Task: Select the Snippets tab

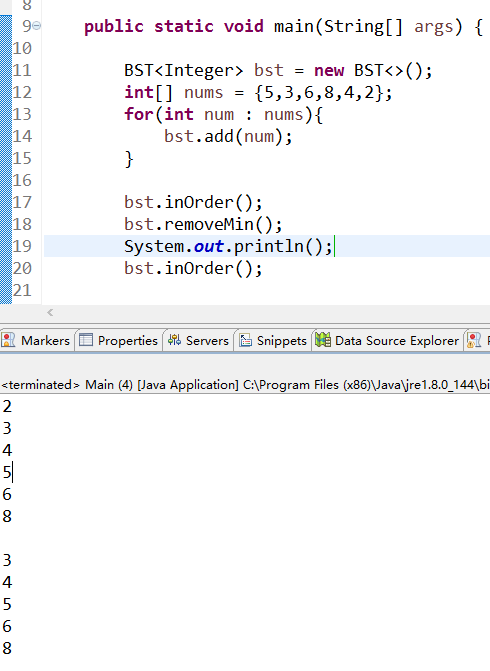Action: (x=273, y=341)
